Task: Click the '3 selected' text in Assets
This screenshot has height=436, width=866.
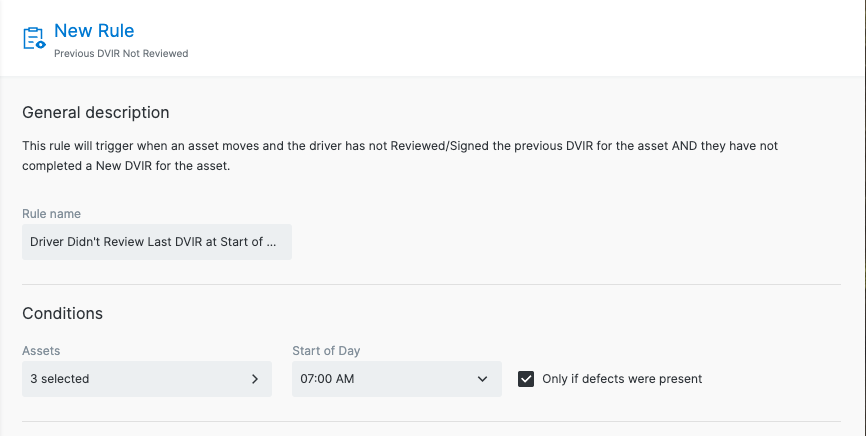Action: click(60, 379)
